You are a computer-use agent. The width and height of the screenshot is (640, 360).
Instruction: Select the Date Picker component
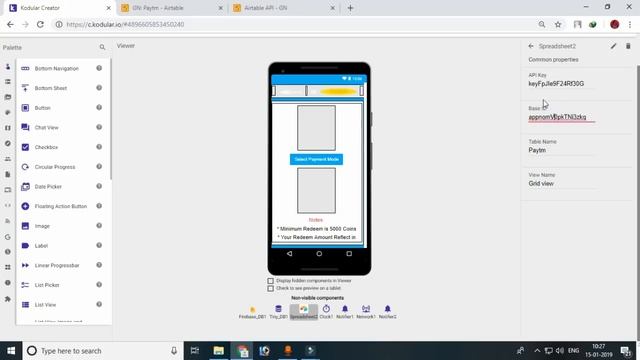pyautogui.click(x=48, y=187)
